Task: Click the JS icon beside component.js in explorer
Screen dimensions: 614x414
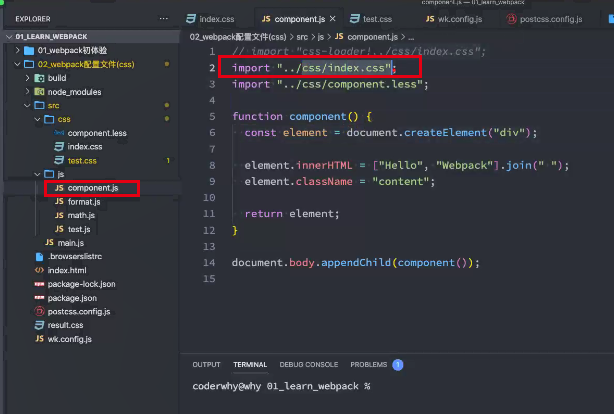Action: 59,188
